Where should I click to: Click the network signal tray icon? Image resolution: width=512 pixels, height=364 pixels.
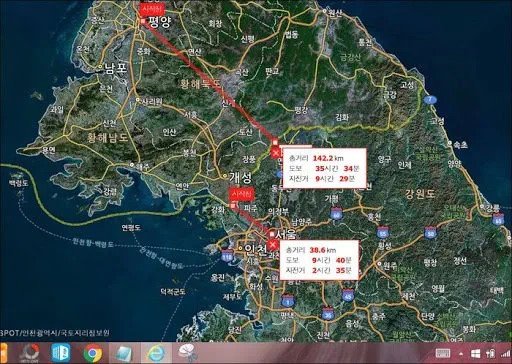click(506, 353)
